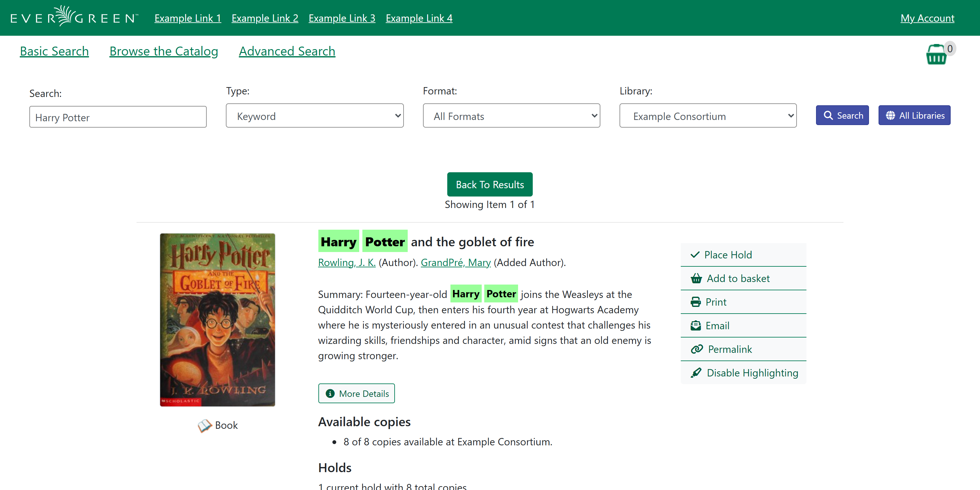Open Example Link 3
Screen dimensions: 980x490
342,18
